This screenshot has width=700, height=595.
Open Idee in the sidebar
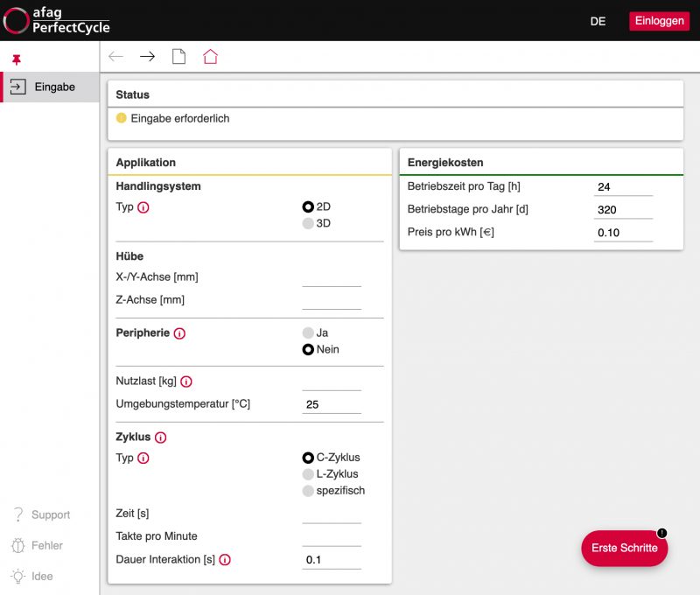coord(32,577)
